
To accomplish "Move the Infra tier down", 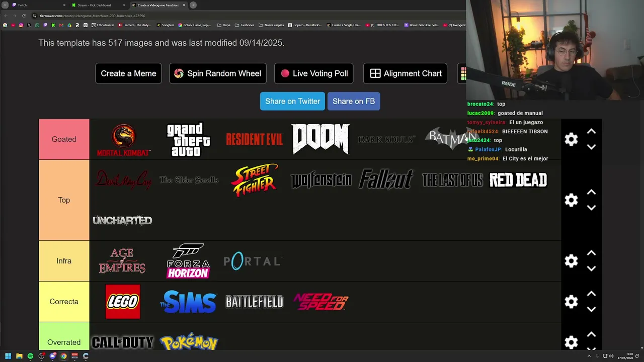I will [x=591, y=268].
